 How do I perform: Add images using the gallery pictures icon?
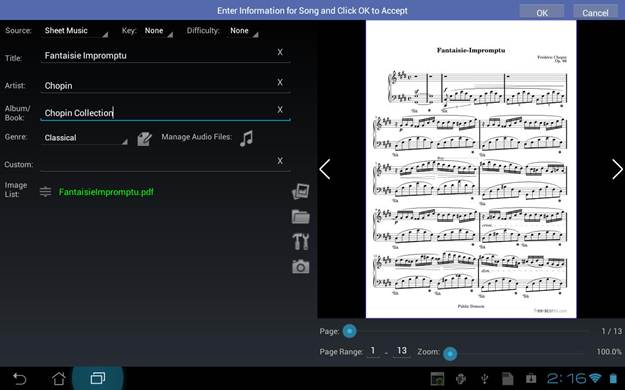click(x=301, y=191)
